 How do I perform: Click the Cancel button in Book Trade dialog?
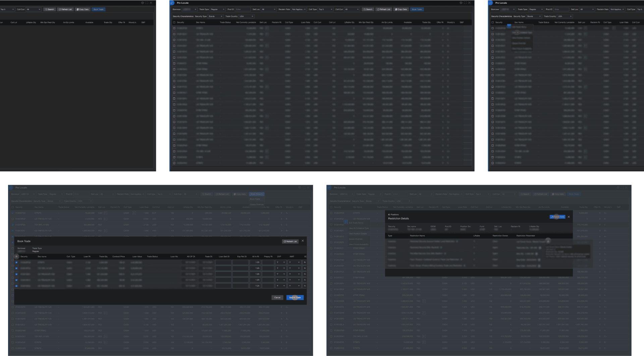pos(277,298)
